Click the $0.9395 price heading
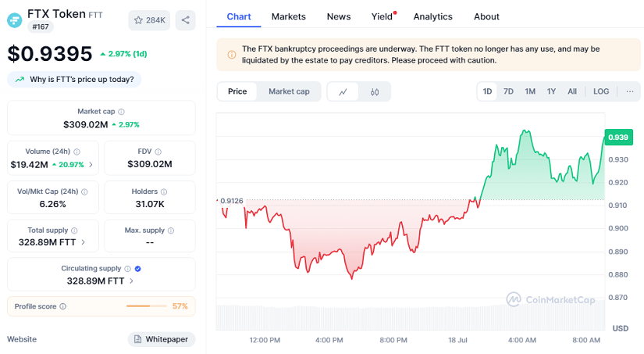The width and height of the screenshot is (644, 354). point(50,54)
